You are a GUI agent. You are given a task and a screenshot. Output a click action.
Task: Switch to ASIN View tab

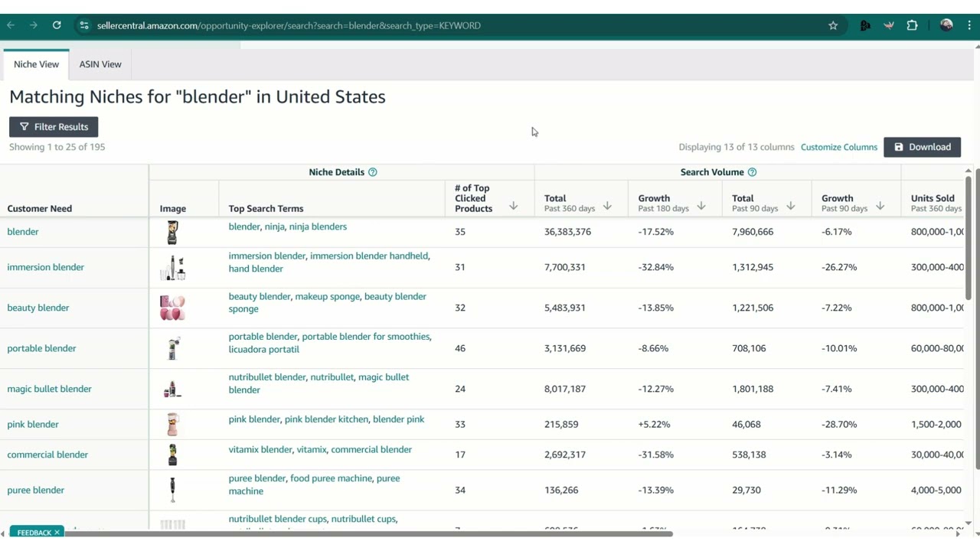(100, 64)
